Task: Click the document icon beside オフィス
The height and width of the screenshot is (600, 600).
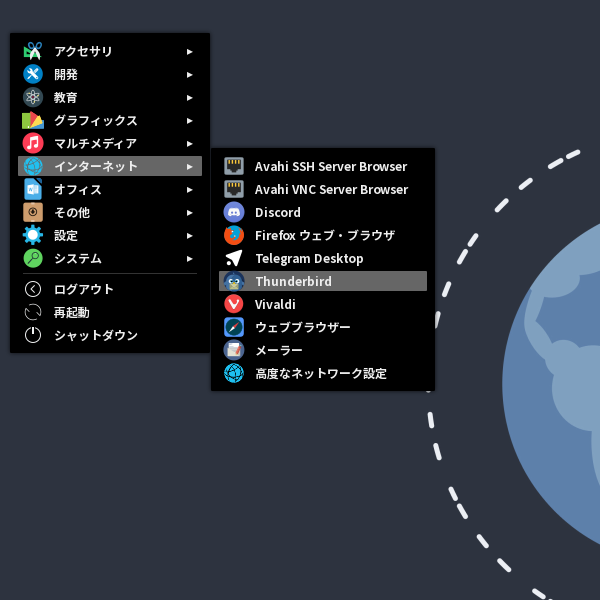Action: pos(33,189)
